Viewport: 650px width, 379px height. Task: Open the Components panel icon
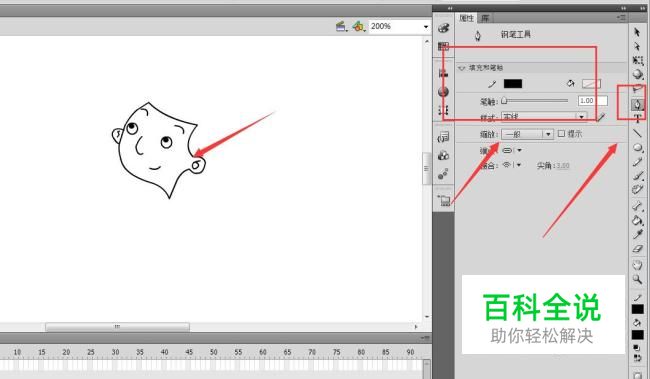(x=443, y=155)
